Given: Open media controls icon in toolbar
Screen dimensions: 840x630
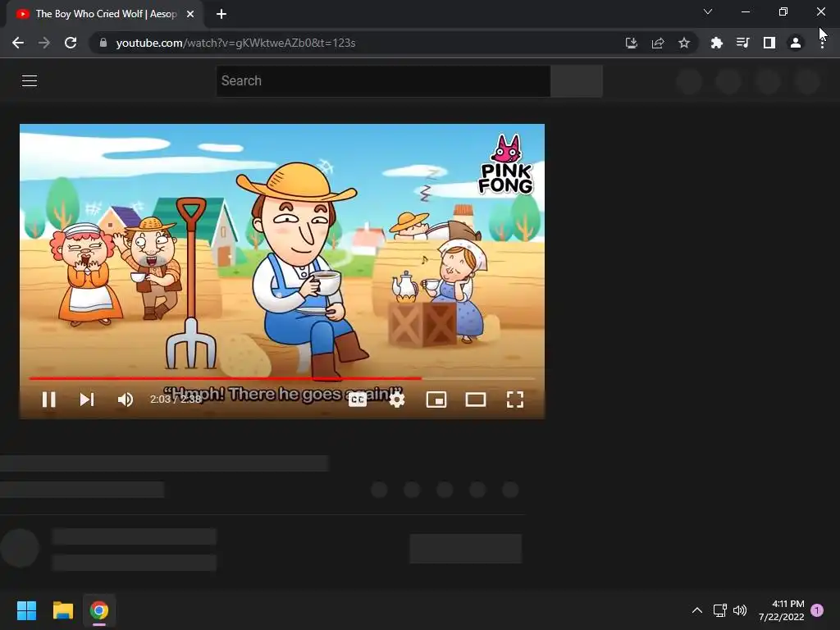Looking at the screenshot, I should pos(742,43).
